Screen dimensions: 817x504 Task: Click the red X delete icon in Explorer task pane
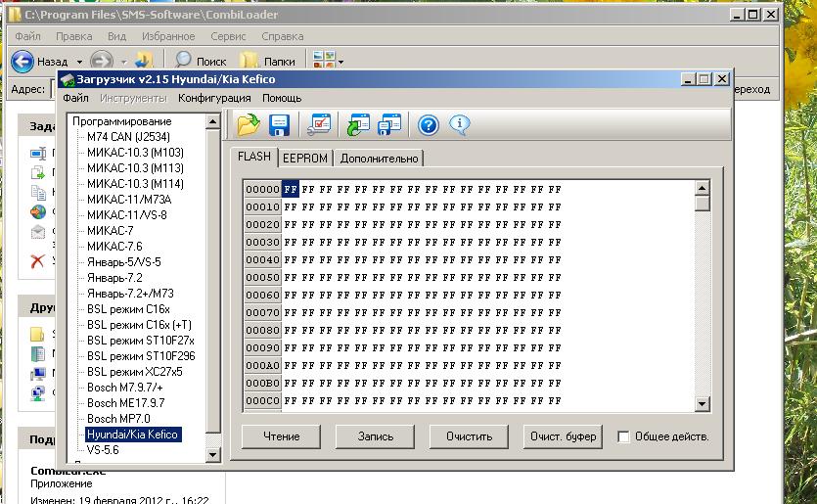(x=37, y=260)
